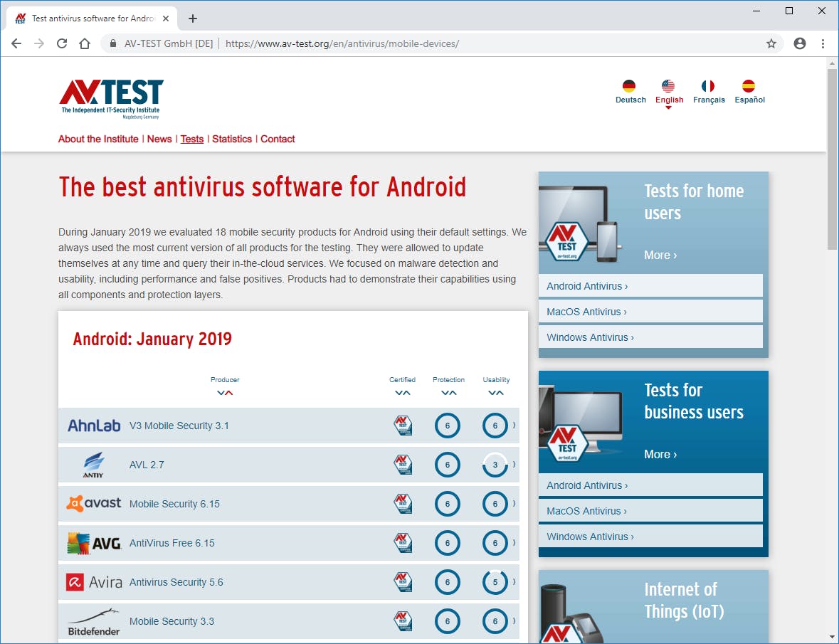Image resolution: width=839 pixels, height=644 pixels.
Task: Click Avira's certified badge icon
Action: click(403, 582)
